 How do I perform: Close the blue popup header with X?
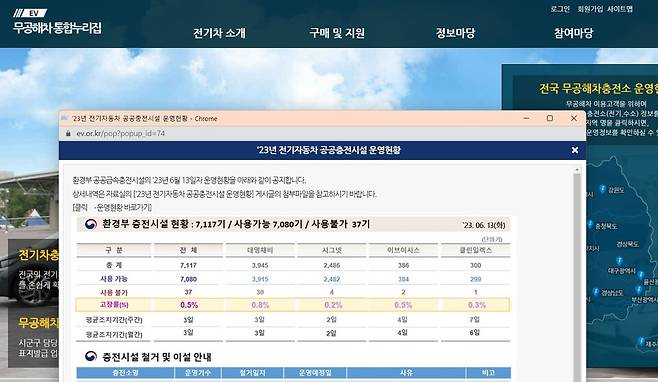[x=575, y=150]
